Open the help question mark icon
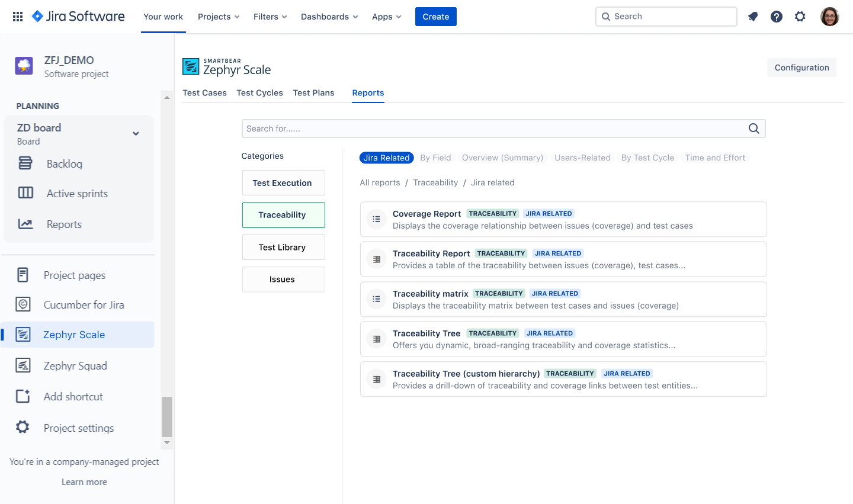The image size is (853, 504). 777,17
